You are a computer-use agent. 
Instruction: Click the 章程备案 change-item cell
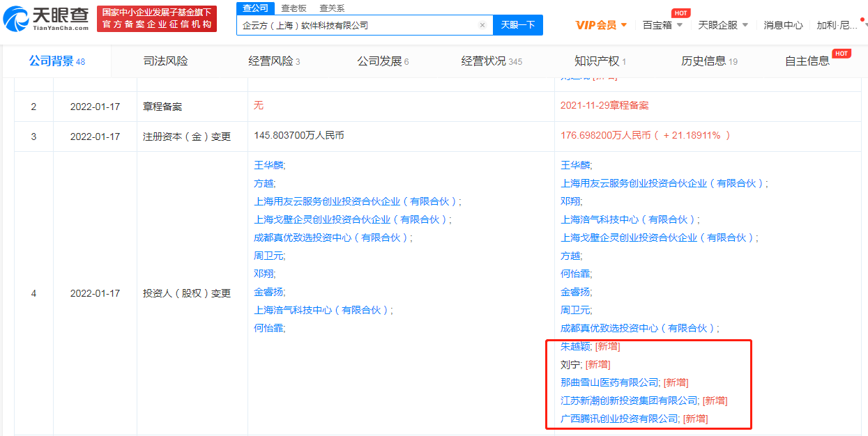click(163, 107)
